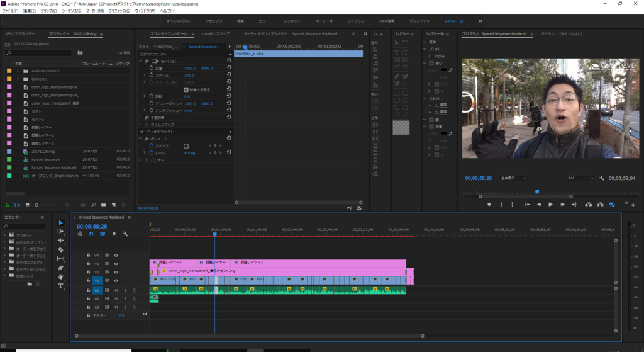Open the ウィンドウ(W) menu
This screenshot has width=644, height=352.
pyautogui.click(x=145, y=11)
